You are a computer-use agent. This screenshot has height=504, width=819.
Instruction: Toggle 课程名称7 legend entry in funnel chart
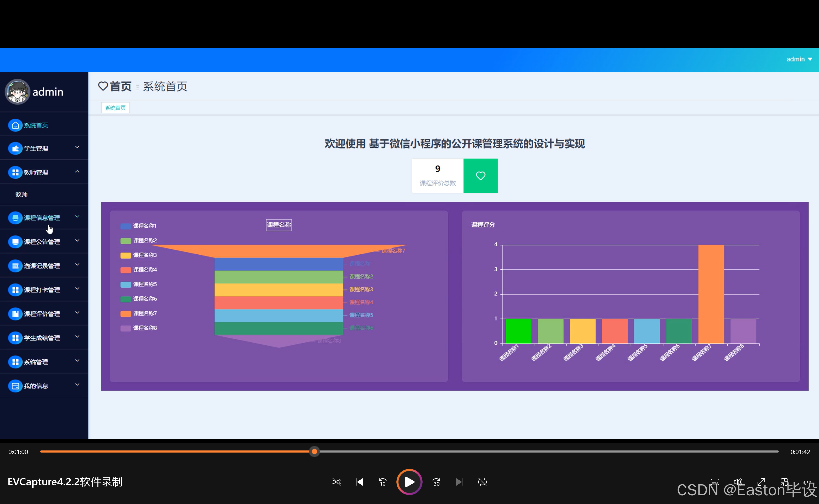(138, 313)
